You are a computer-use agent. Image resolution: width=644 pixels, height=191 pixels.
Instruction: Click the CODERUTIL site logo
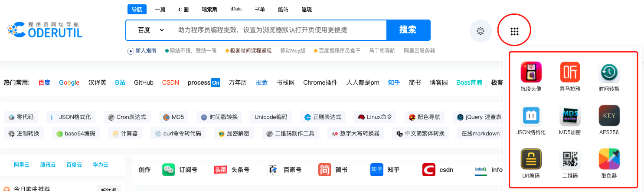(45, 29)
